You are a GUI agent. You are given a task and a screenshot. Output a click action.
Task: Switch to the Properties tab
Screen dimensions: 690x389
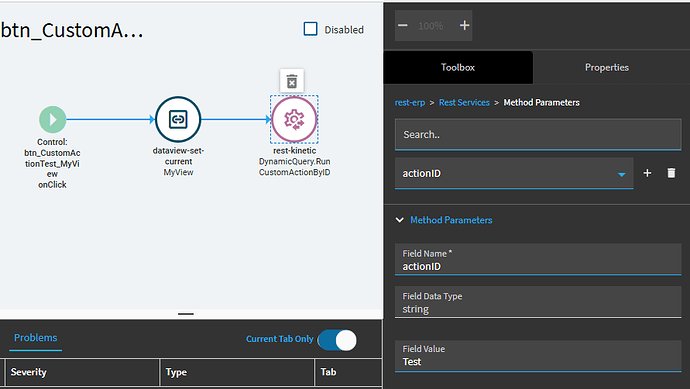coord(607,67)
